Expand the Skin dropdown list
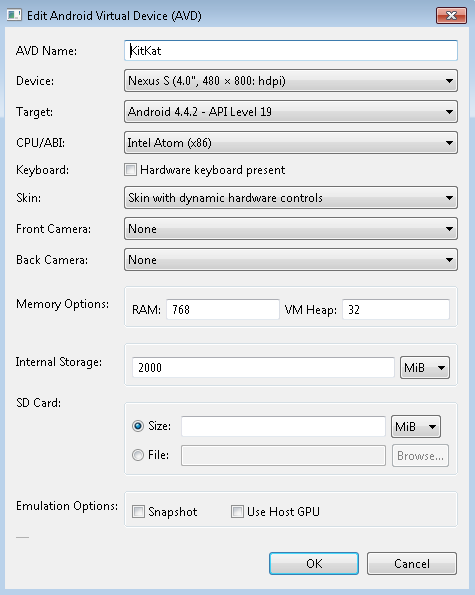 point(291,198)
